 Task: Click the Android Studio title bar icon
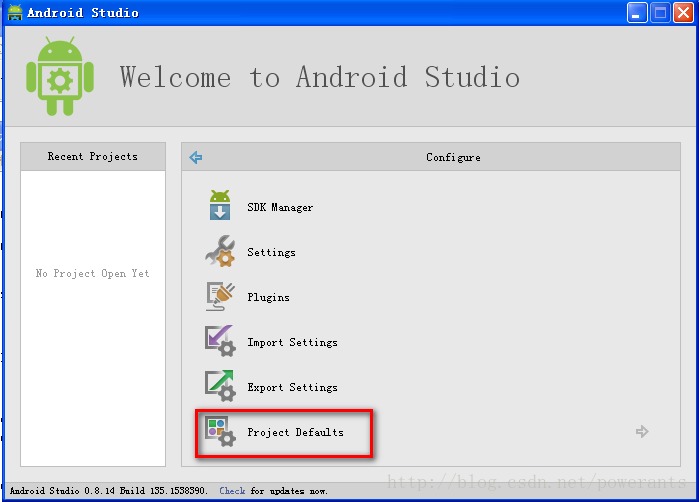click(x=15, y=12)
